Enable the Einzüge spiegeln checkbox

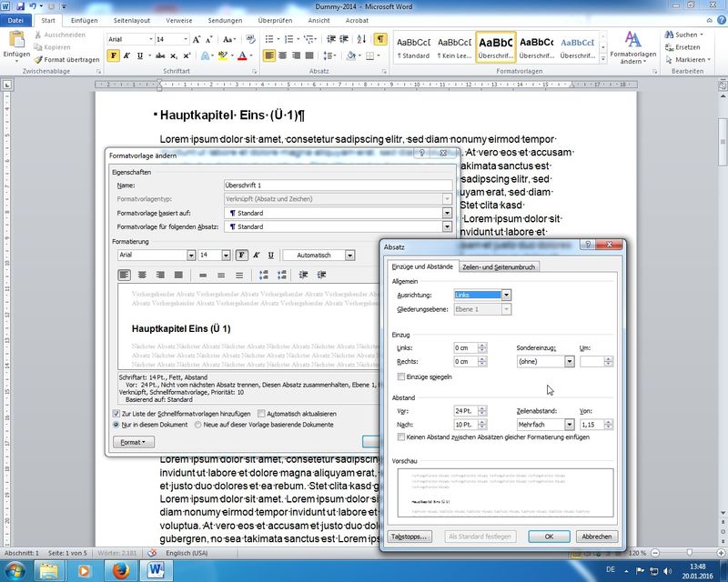point(402,376)
